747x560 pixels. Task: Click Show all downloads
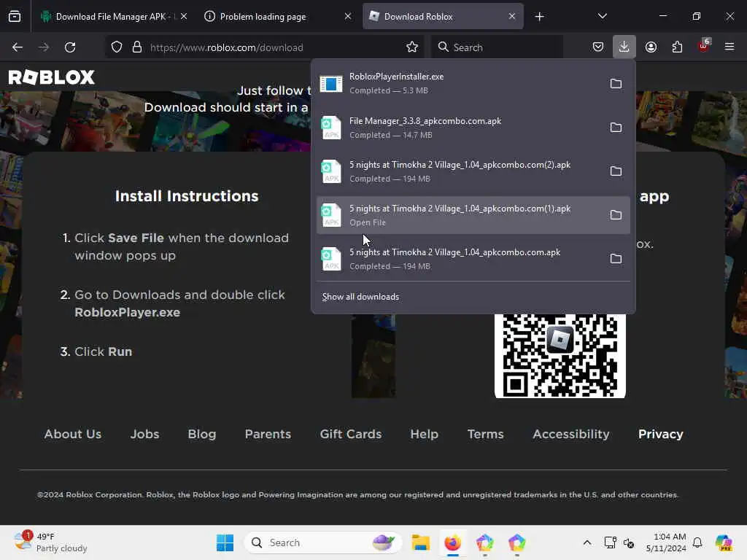coord(360,297)
